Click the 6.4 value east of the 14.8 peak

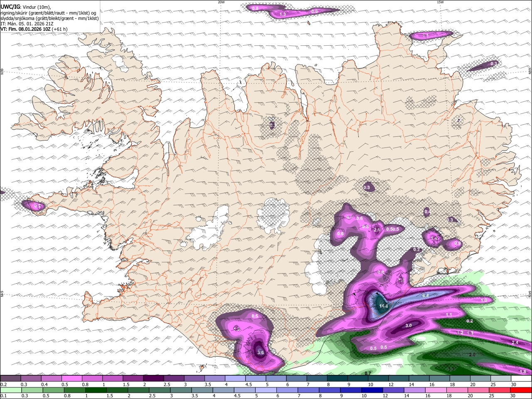point(426,296)
